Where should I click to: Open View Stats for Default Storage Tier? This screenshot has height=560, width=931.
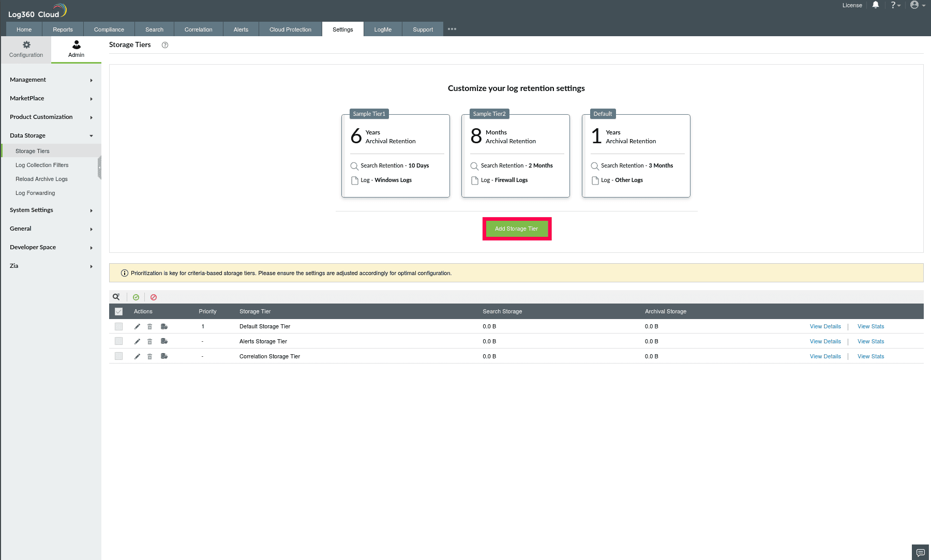pos(870,326)
